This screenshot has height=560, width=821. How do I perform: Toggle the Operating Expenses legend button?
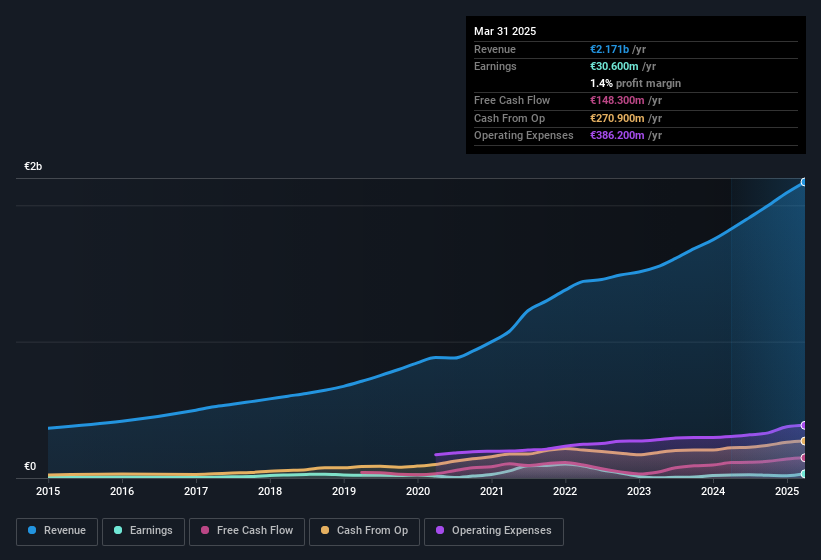point(494,532)
